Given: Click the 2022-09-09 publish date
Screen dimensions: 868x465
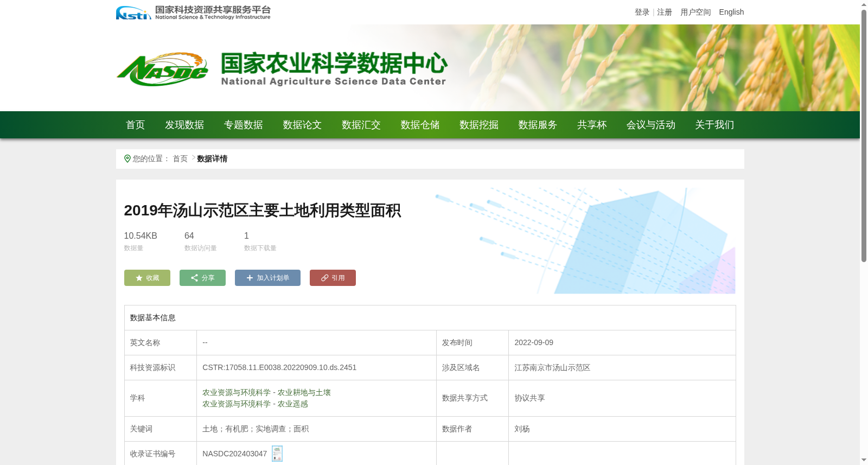Looking at the screenshot, I should [534, 342].
